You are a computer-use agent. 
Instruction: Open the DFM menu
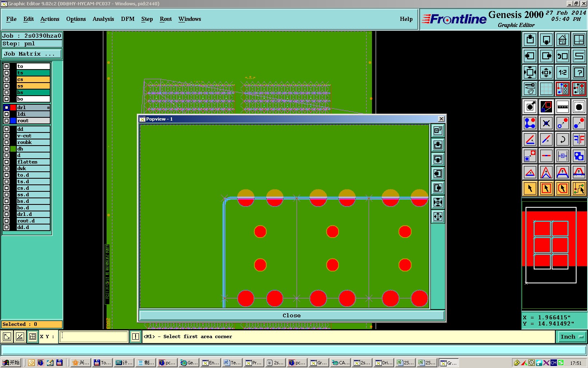coord(128,19)
